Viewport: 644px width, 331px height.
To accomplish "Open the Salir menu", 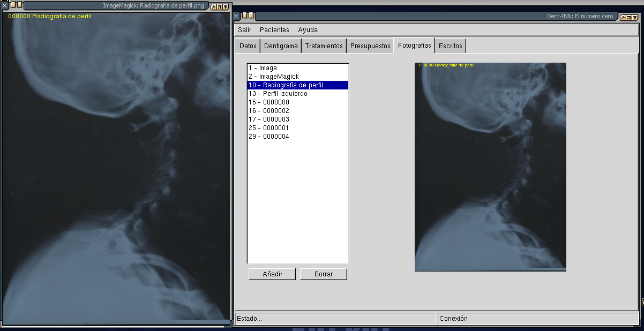I will (x=244, y=30).
